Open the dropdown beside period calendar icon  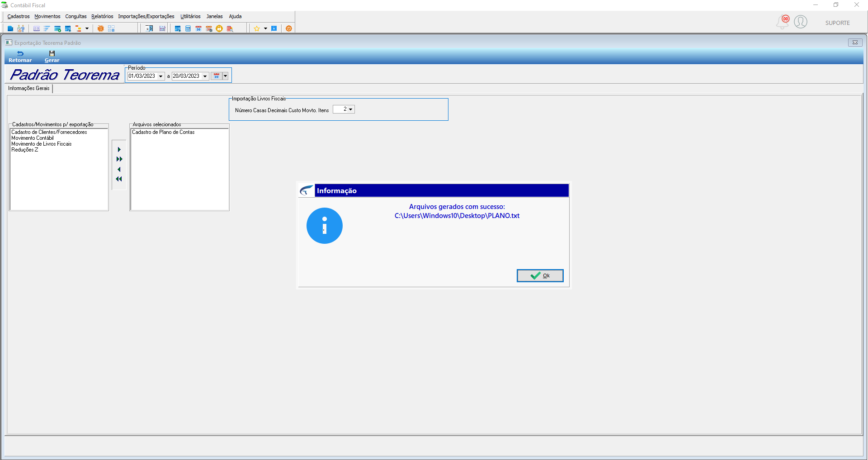[225, 76]
